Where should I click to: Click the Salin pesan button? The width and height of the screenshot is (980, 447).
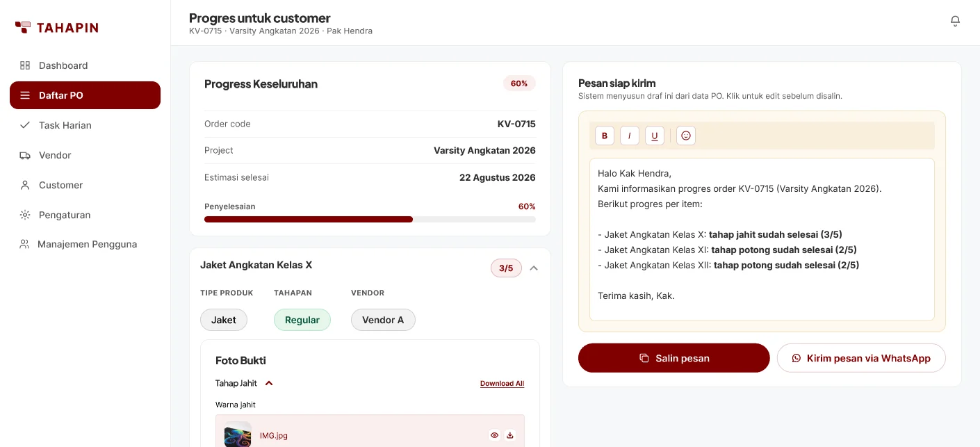pyautogui.click(x=674, y=358)
